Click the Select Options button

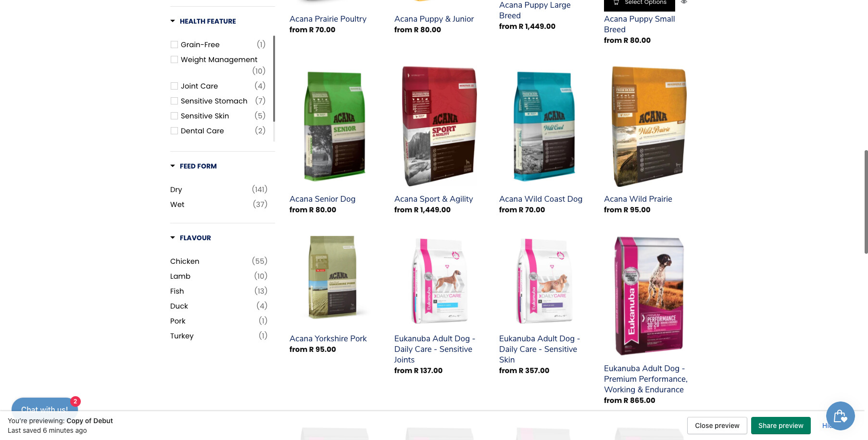coord(640,4)
